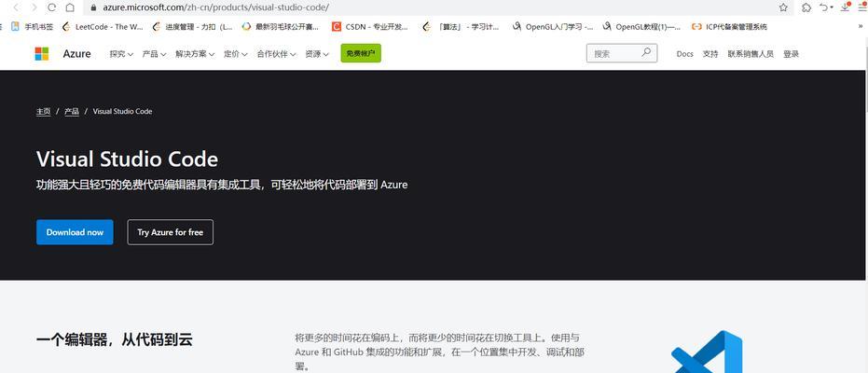Click the blue VS Code logo image
This screenshot has height=373, width=868.
[x=707, y=352]
